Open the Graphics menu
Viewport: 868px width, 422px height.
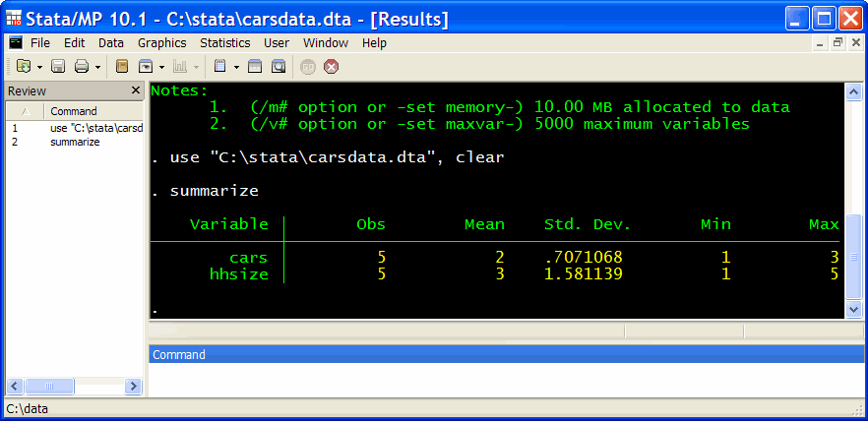[161, 43]
